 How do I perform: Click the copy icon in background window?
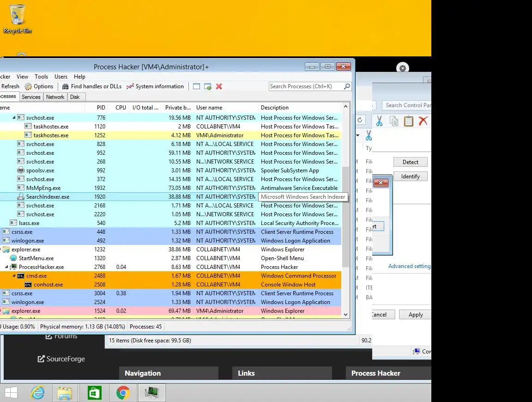(394, 121)
